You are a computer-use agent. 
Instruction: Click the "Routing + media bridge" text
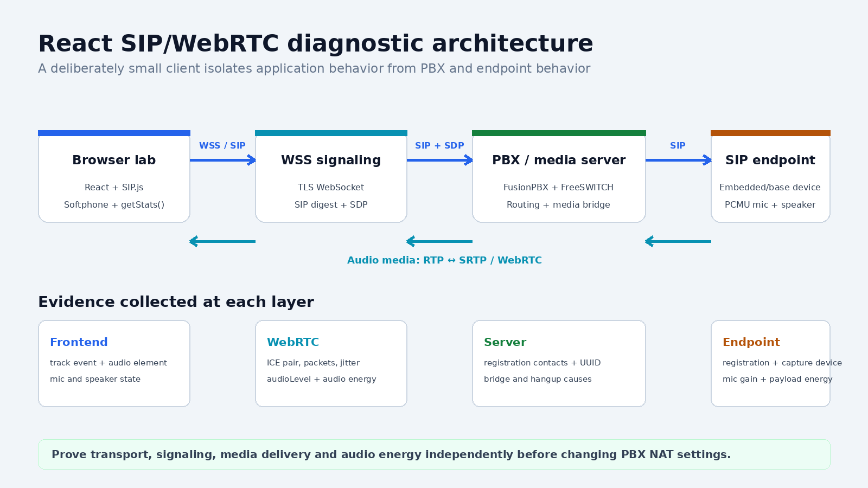coord(559,204)
